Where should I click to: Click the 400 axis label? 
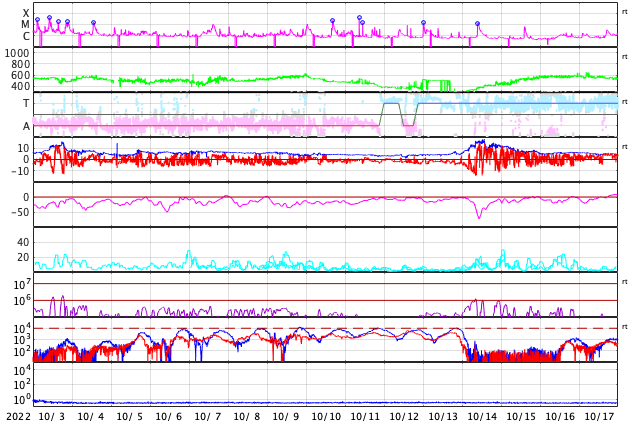coord(21,86)
